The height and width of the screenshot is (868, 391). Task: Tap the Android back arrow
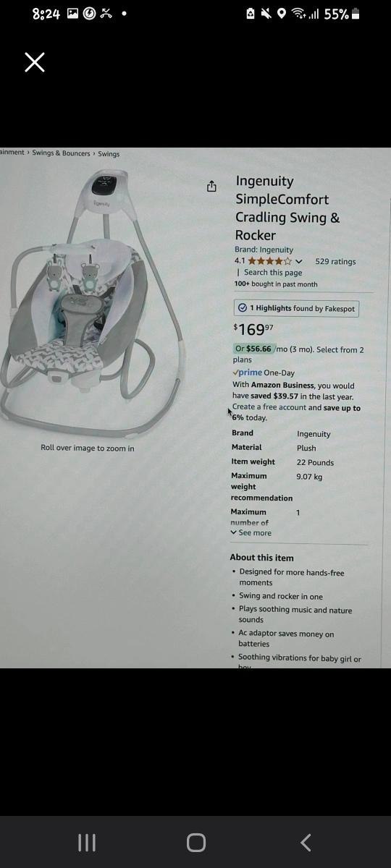point(306,843)
